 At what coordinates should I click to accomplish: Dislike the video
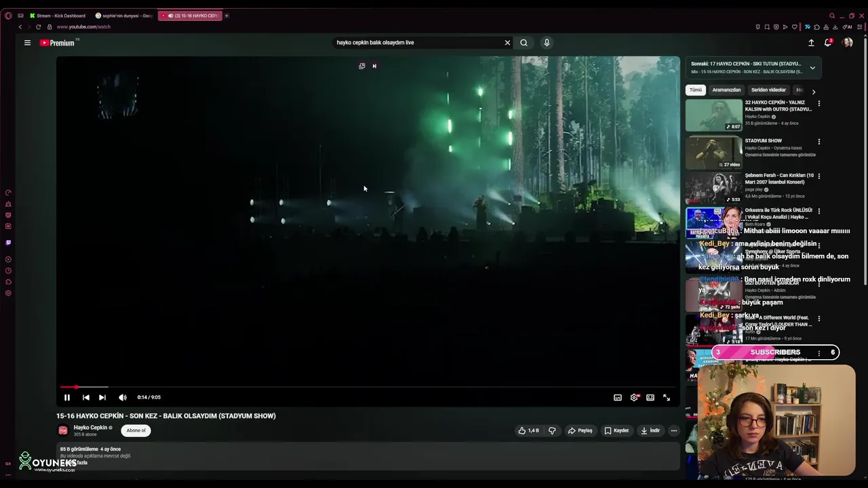coord(552,430)
